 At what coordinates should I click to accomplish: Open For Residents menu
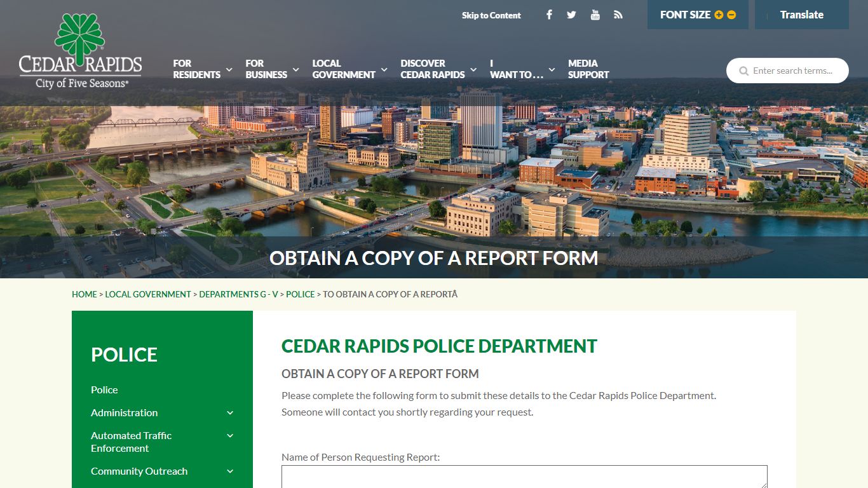tap(196, 69)
